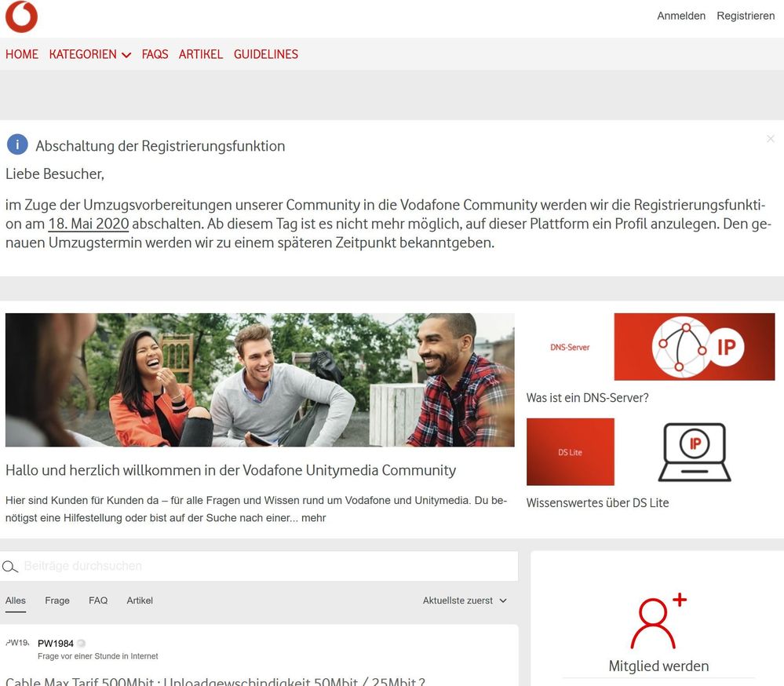Switch to the Frage filter tab

[x=57, y=600]
